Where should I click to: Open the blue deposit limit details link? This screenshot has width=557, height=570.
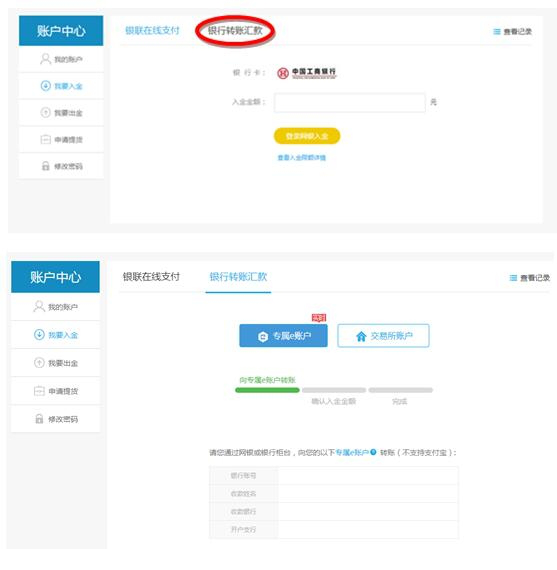point(302,158)
